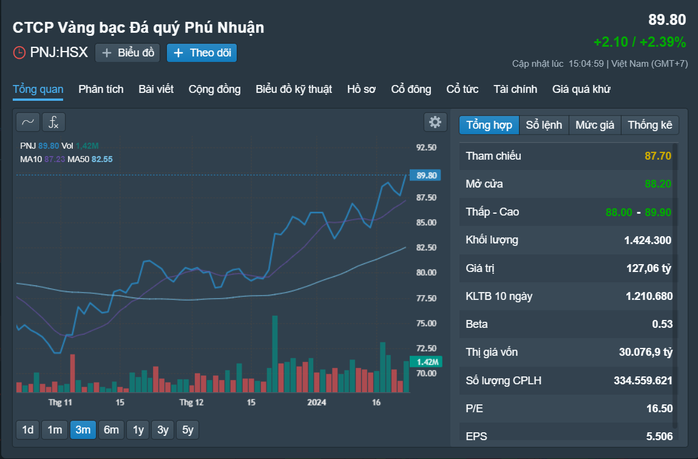
Task: Click the MA50 82.55 legend value
Action: (x=102, y=159)
